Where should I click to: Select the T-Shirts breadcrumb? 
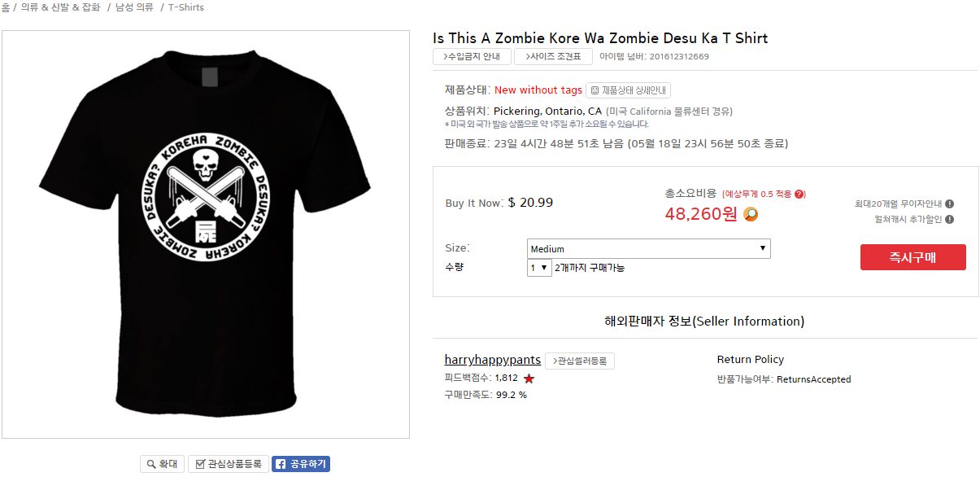[186, 7]
